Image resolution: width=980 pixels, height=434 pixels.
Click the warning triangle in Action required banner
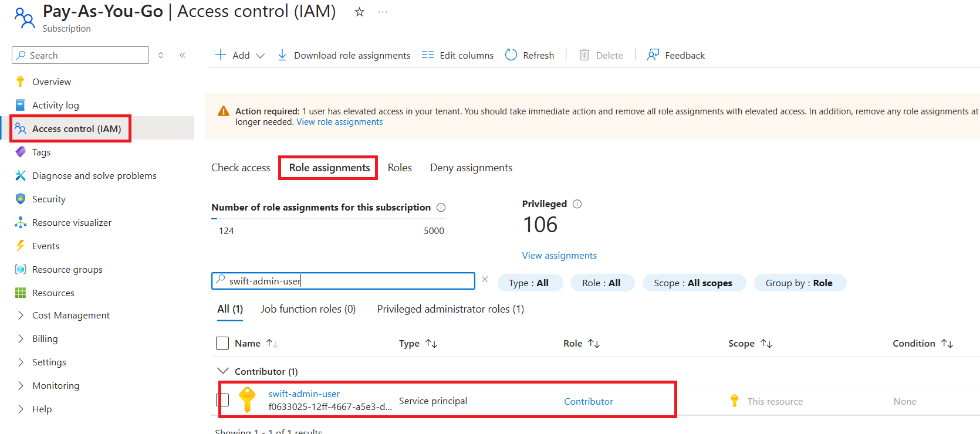(224, 111)
